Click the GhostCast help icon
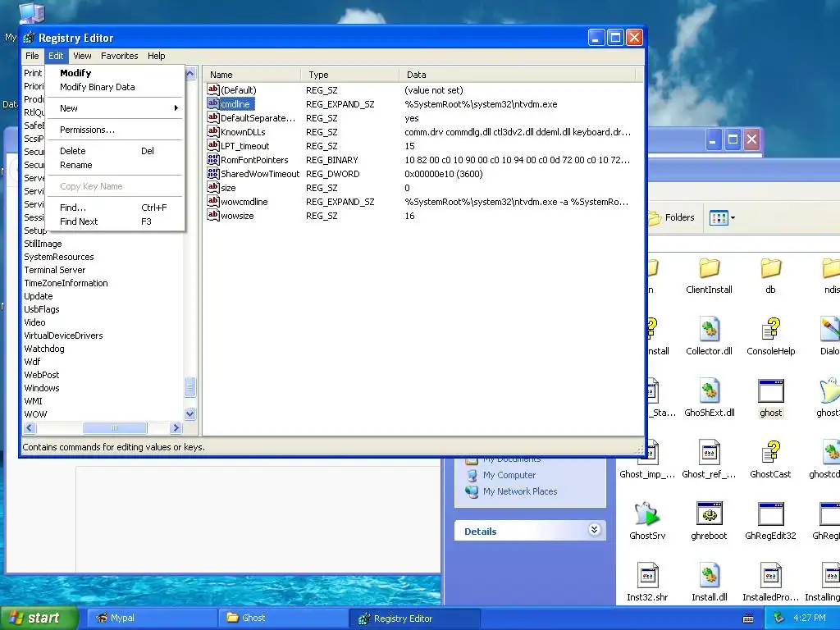This screenshot has height=630, width=840. pyautogui.click(x=771, y=452)
